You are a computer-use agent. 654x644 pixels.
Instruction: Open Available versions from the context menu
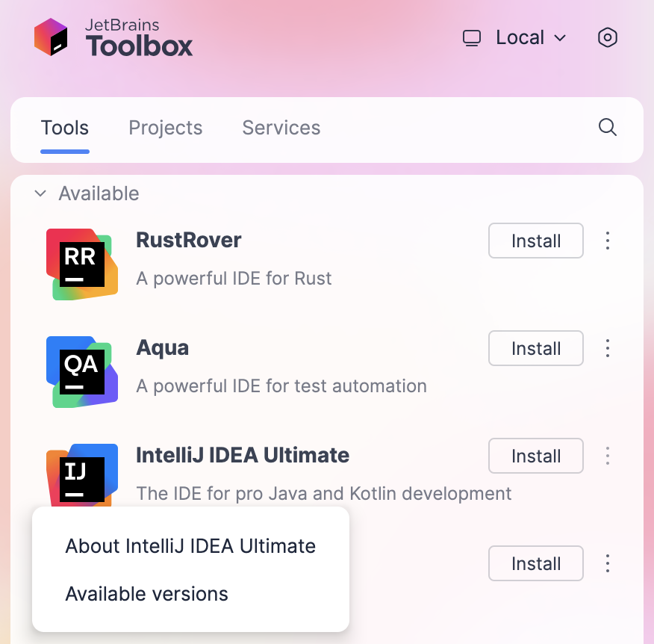[147, 594]
